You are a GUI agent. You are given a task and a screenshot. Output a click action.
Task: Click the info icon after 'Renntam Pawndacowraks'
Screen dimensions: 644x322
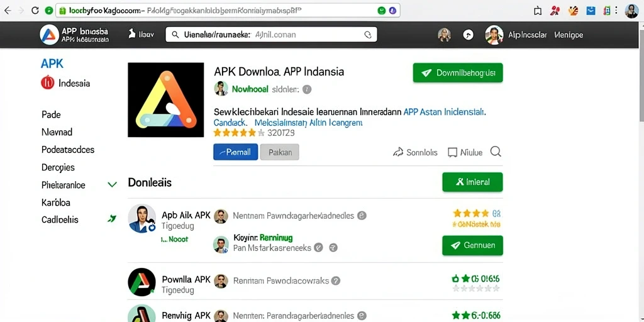[336, 281]
